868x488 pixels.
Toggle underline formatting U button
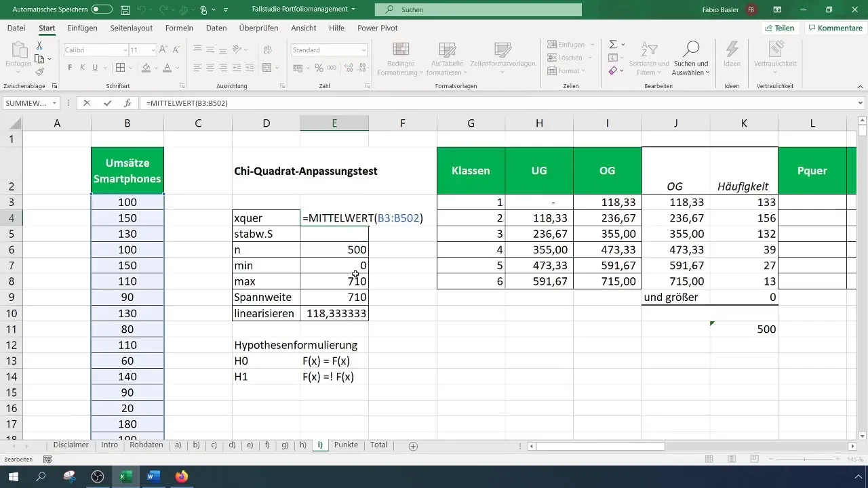click(95, 68)
